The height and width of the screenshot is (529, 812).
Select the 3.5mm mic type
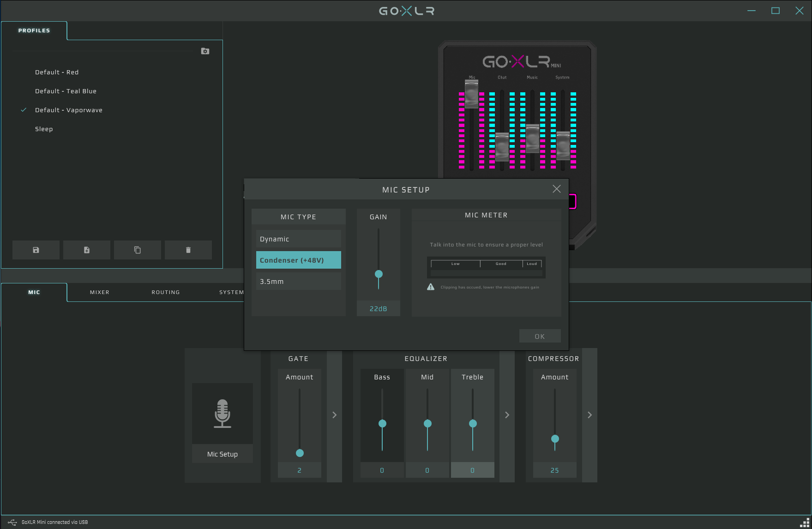299,281
